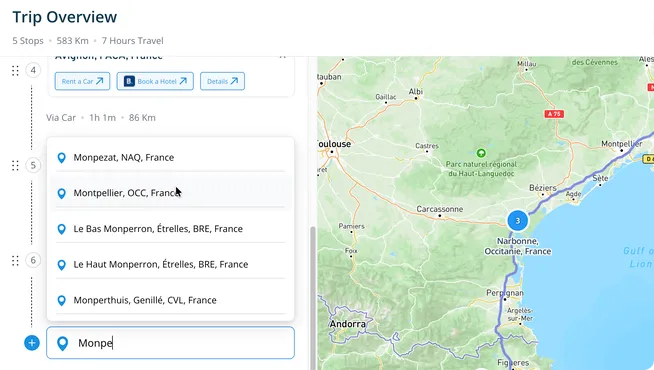This screenshot has width=654, height=370.
Task: Pick Monperthuis, Genillé, CVL, France suggestion
Action: click(171, 300)
